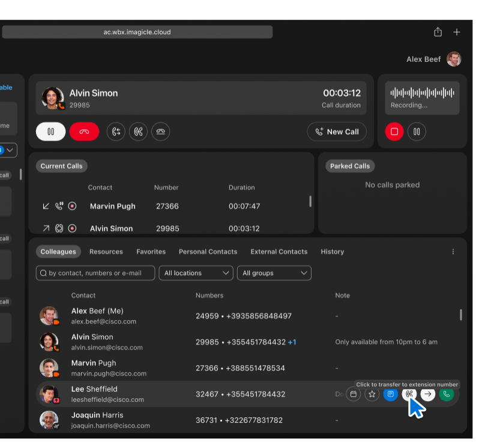
Task: Select the Current Calls tab
Action: pos(62,166)
